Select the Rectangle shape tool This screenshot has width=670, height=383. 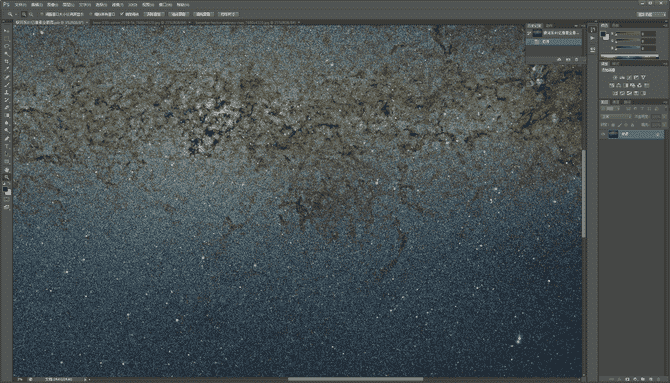coord(6,162)
